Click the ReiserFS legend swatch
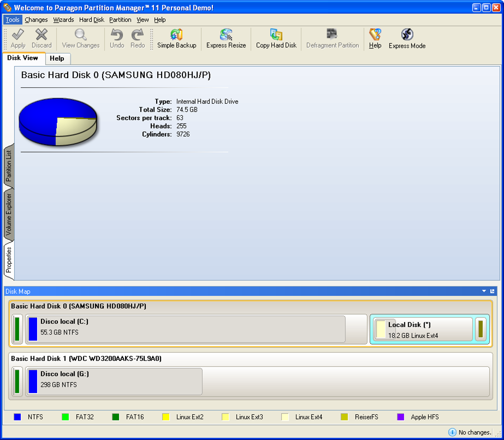Screen dimensions: 504x440 (x=344, y=417)
